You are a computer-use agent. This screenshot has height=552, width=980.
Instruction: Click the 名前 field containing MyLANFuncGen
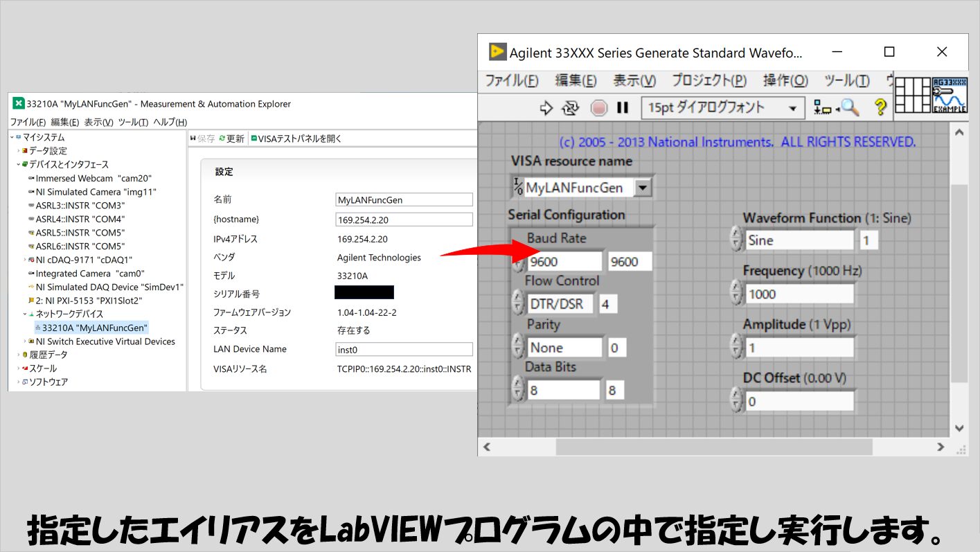(x=404, y=199)
